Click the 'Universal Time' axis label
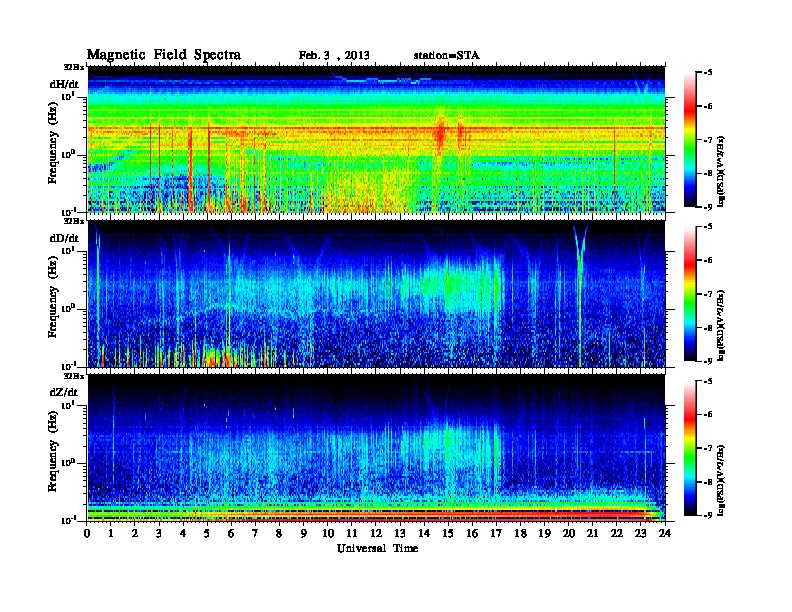The width and height of the screenshot is (792, 612). (377, 548)
